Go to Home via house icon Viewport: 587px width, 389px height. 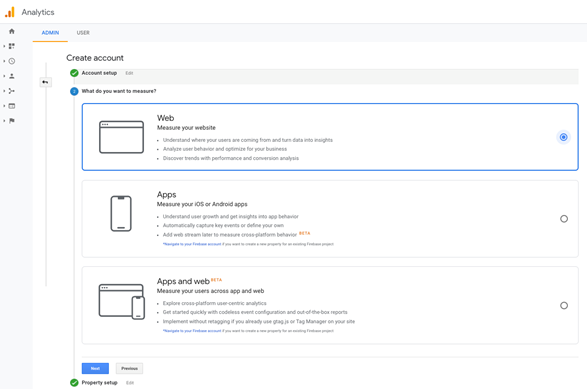(12, 31)
